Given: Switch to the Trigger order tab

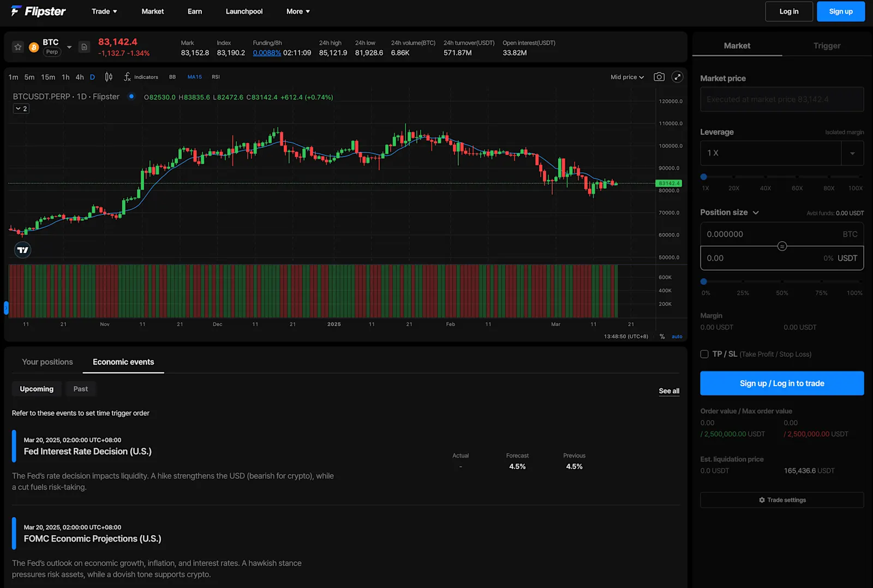Looking at the screenshot, I should pyautogui.click(x=827, y=46).
